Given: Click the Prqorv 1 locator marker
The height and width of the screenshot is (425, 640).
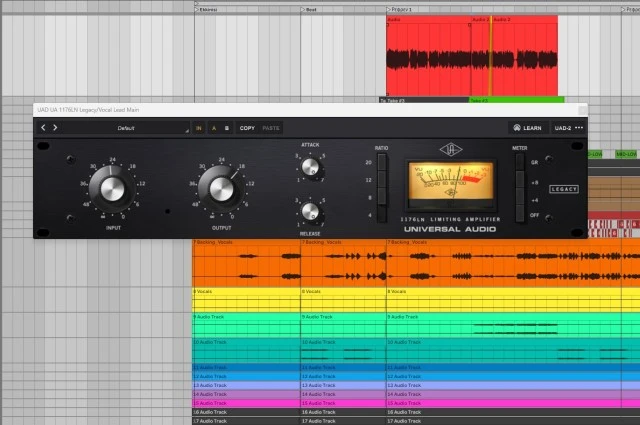Looking at the screenshot, I should (399, 9).
